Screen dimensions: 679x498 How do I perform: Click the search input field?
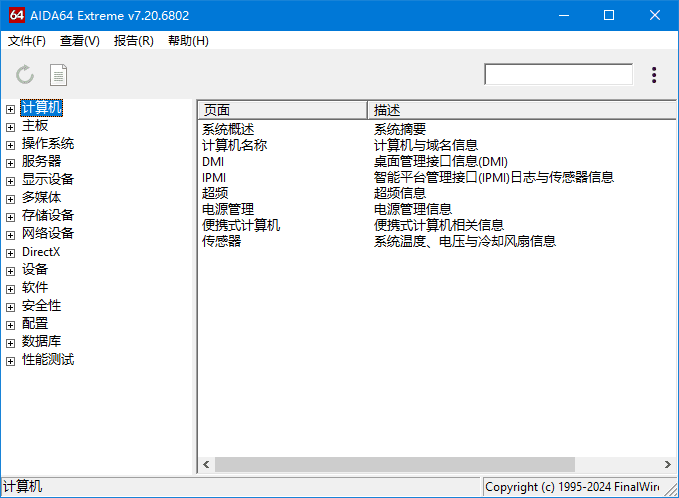pyautogui.click(x=558, y=75)
